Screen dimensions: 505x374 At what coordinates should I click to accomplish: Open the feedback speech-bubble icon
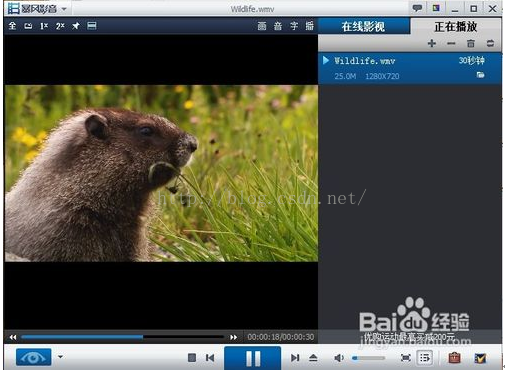tap(417, 8)
